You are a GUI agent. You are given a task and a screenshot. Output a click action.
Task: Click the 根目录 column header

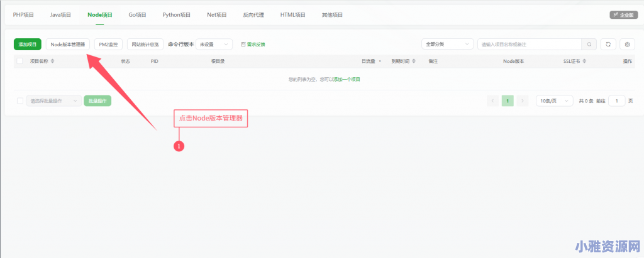coord(218,61)
